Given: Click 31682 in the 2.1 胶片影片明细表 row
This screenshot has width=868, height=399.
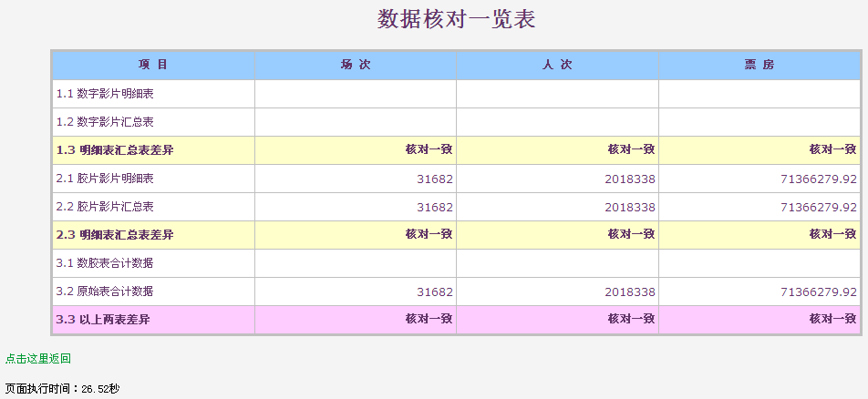Looking at the screenshot, I should pos(435,179).
